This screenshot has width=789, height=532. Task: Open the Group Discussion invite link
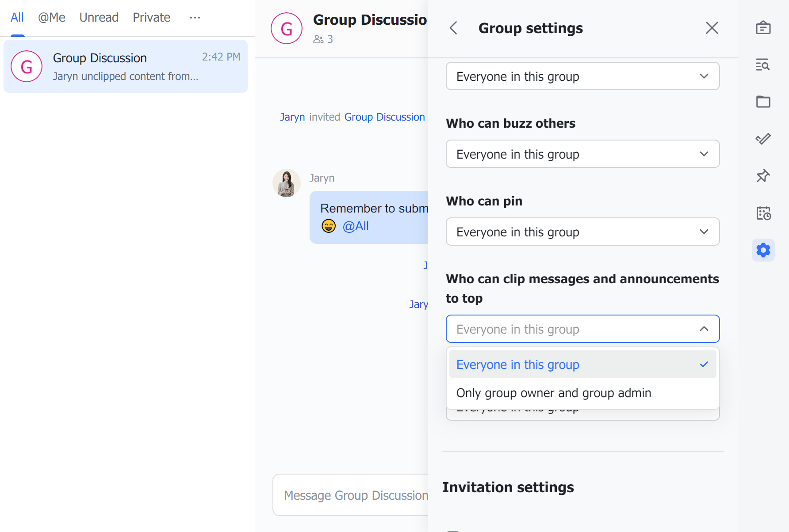click(x=384, y=117)
